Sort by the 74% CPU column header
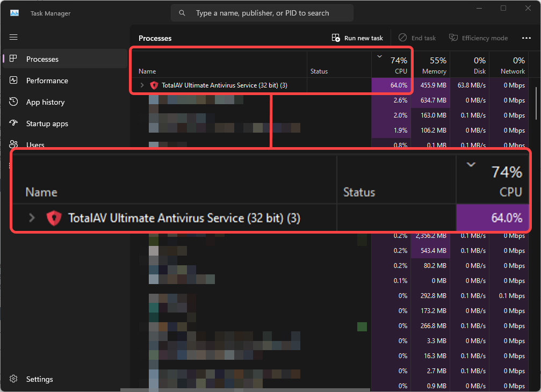541x392 pixels. tap(392, 65)
